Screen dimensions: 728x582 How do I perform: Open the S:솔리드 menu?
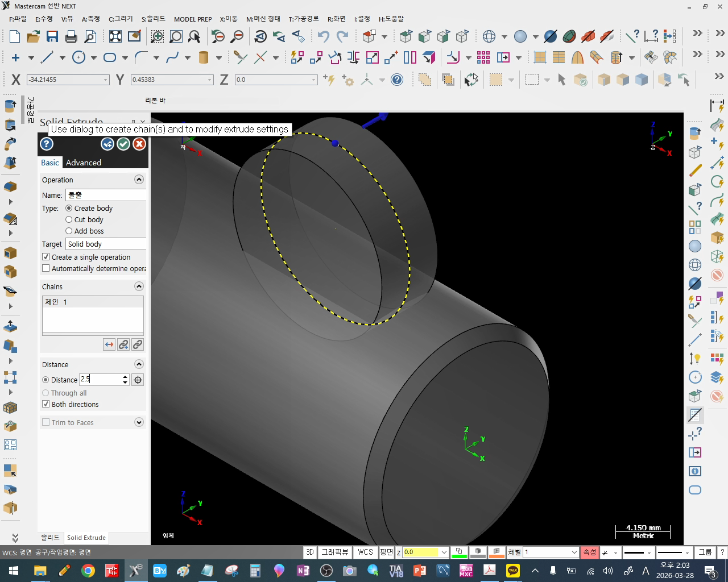point(154,19)
